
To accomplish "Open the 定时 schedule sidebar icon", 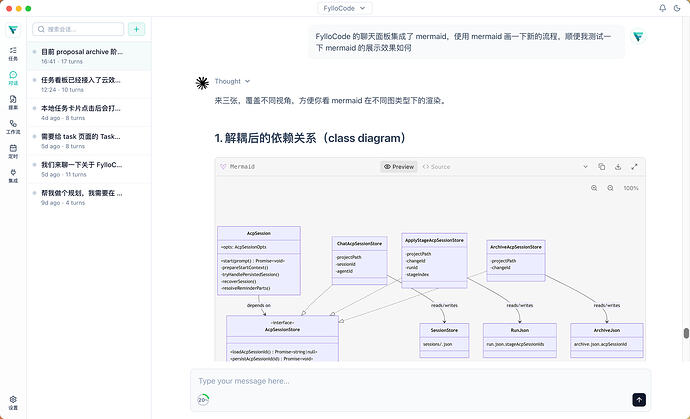I will pyautogui.click(x=13, y=151).
